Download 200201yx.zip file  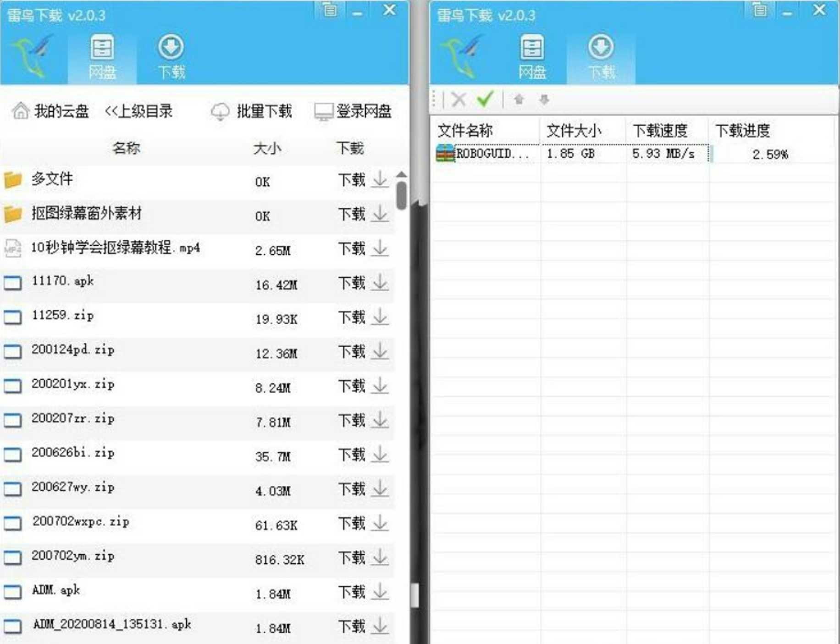coord(363,386)
